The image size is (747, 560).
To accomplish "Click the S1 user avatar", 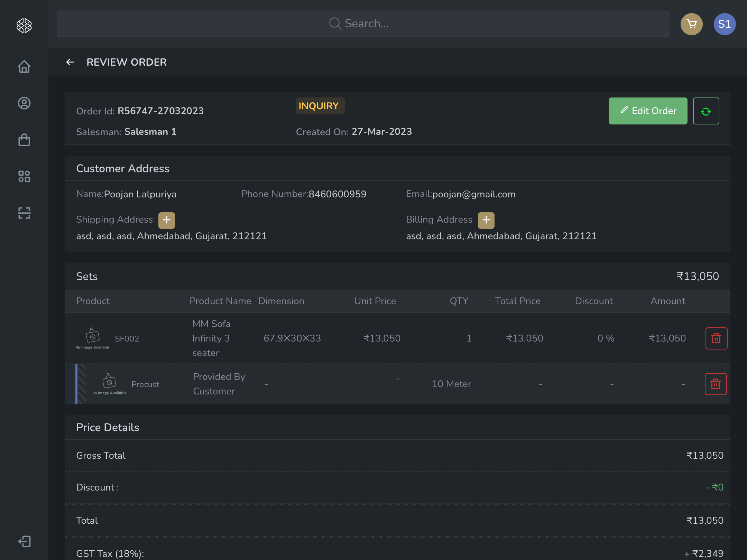I will (725, 24).
